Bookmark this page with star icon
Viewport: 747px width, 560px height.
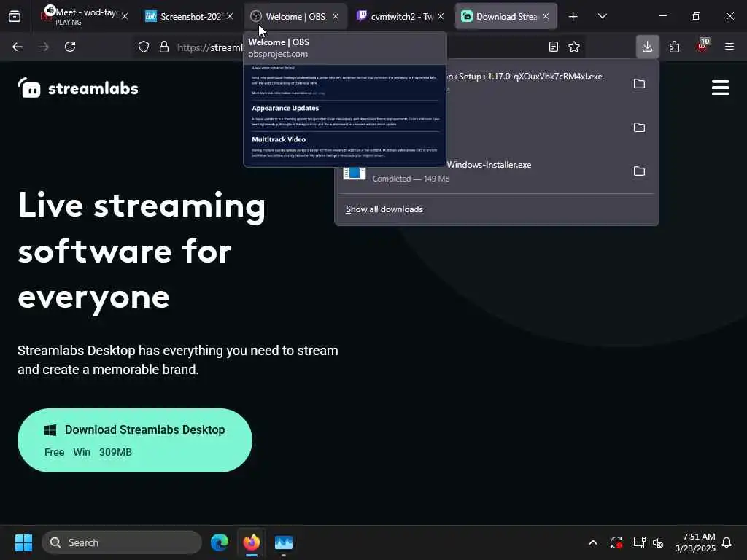[x=574, y=47]
